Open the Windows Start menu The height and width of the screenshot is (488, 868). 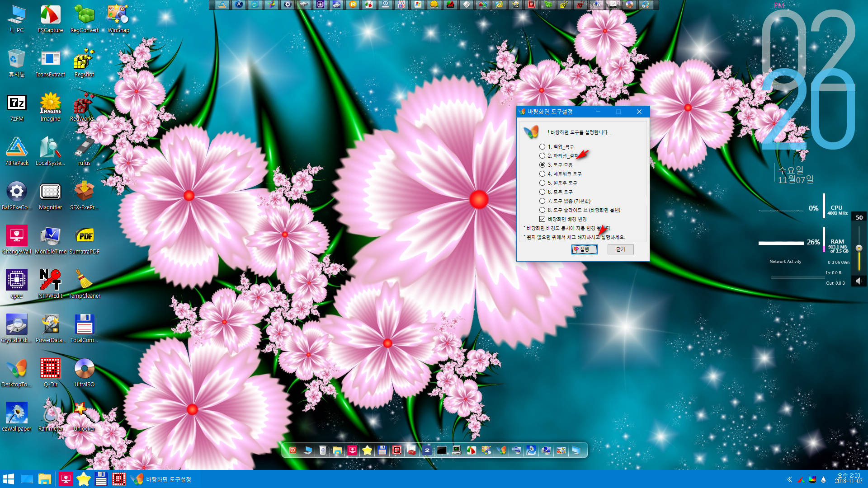click(9, 479)
